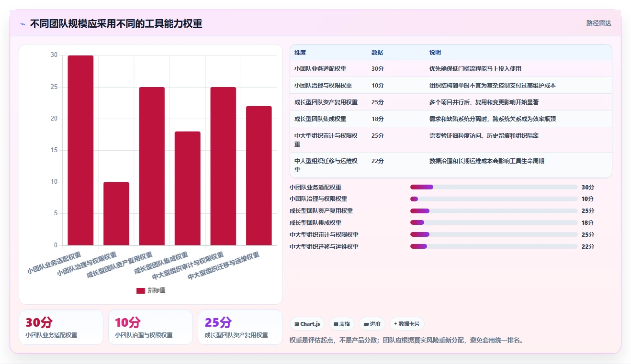Click the 18分 table value
This screenshot has width=631, height=364.
[378, 119]
